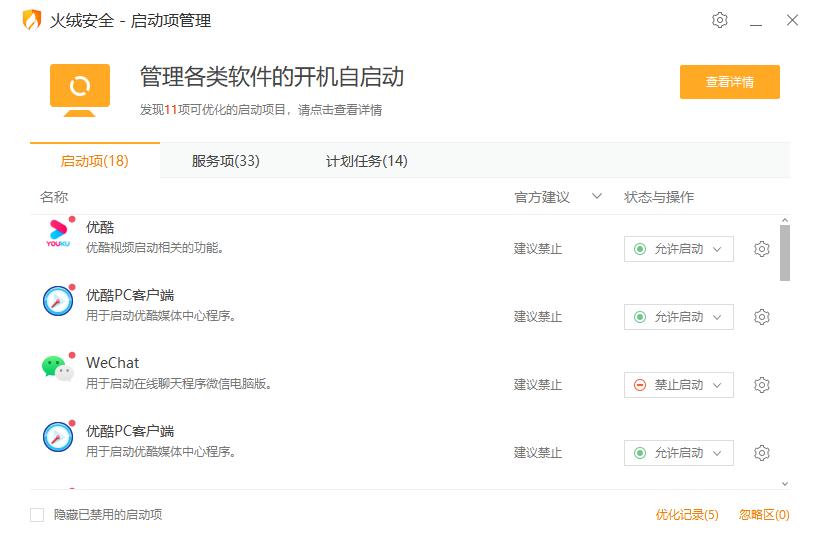The height and width of the screenshot is (540, 820).
Task: Close the 启动项管理 window
Action: coord(792,20)
